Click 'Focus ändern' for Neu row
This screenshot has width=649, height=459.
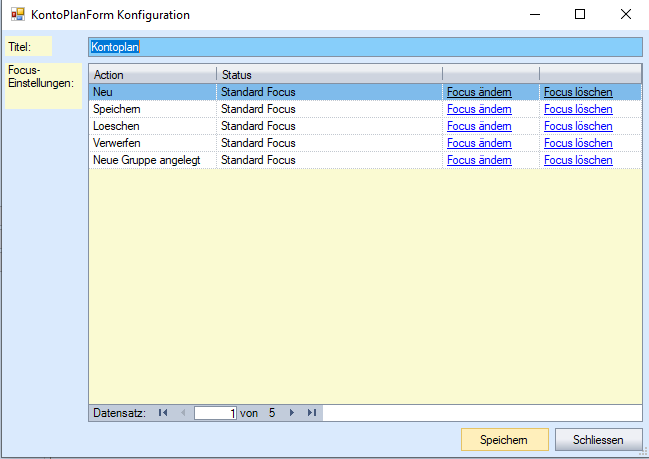[x=479, y=92]
